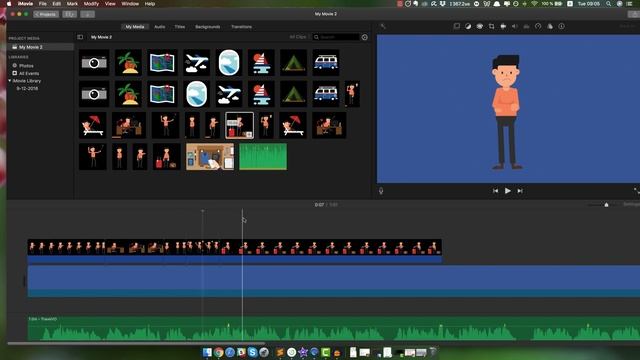Go to previous clip in viewer
Viewport: 640px width, 360px height.
pos(495,191)
